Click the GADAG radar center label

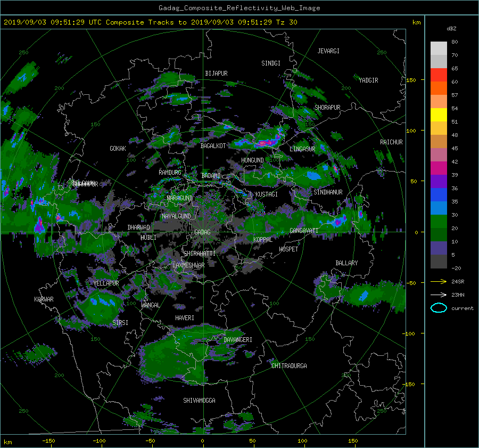[202, 232]
